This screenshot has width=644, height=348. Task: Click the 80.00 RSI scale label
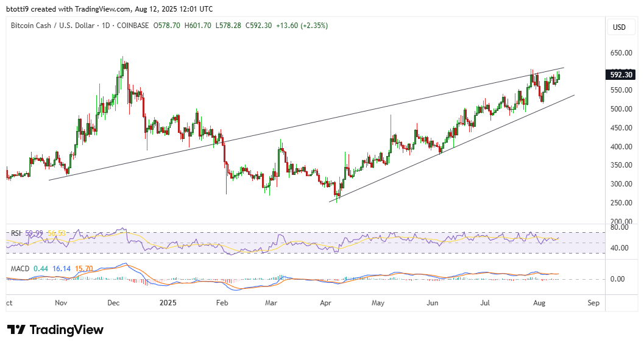coord(618,228)
